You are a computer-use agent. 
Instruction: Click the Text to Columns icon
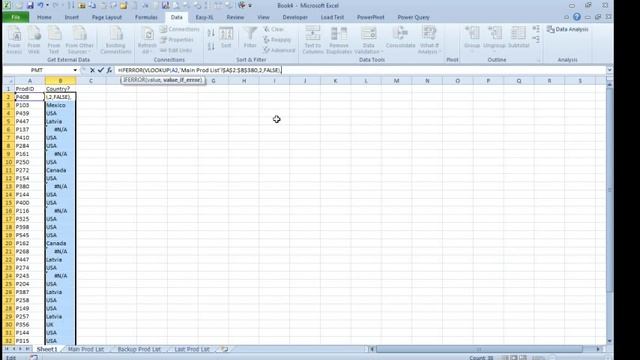pos(313,40)
